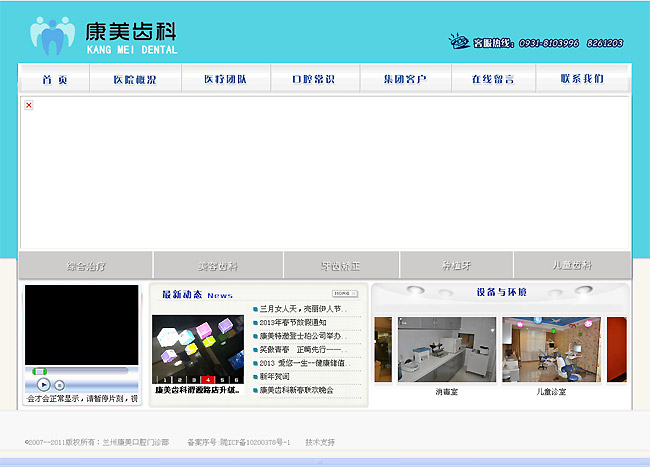This screenshot has width=650, height=467.
Task: Click the hotline telephone icon
Action: coord(459,41)
